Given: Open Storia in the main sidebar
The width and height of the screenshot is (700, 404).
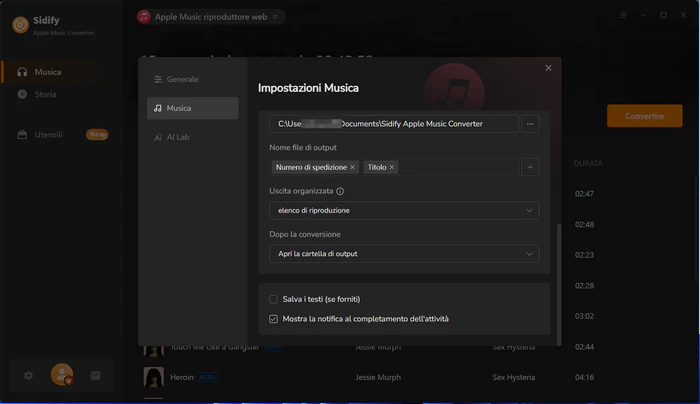Looking at the screenshot, I should (45, 94).
